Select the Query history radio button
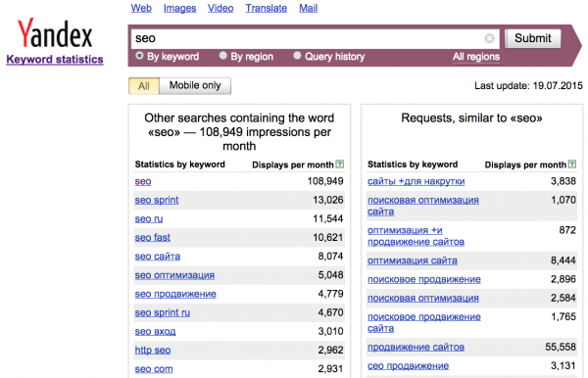The image size is (588, 378). point(297,56)
